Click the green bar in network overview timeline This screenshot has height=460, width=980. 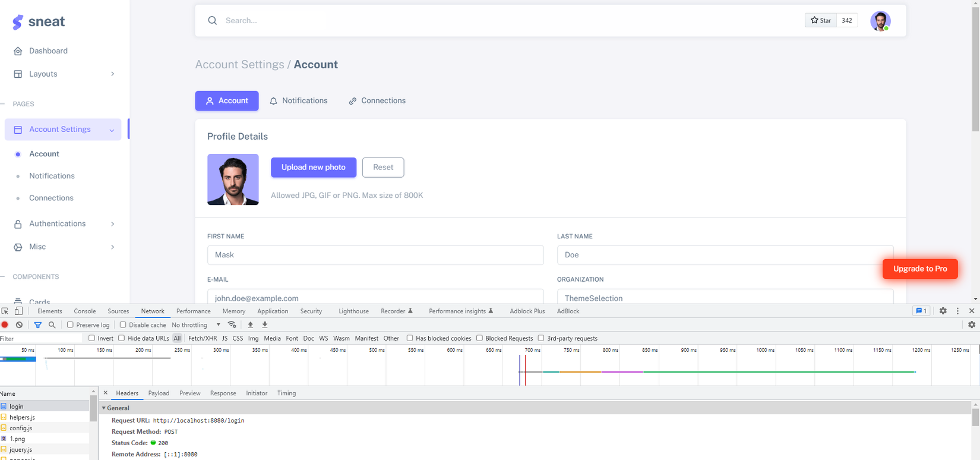[x=779, y=372]
